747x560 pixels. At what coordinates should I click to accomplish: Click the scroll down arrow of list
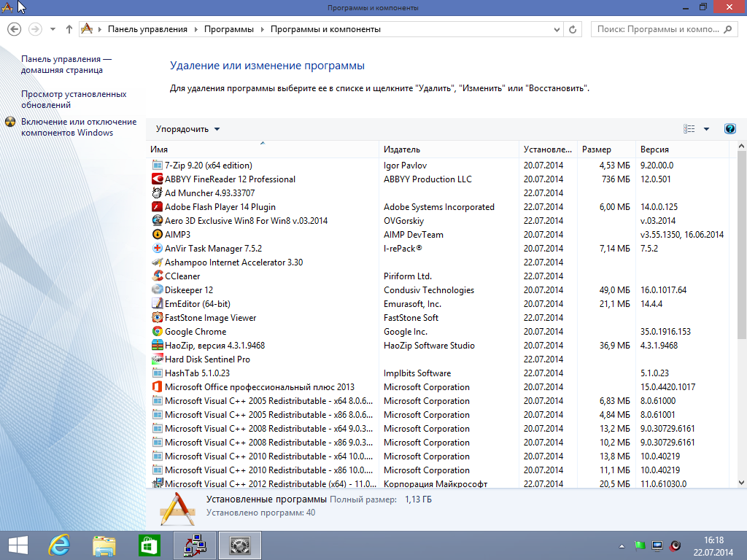tap(741, 483)
